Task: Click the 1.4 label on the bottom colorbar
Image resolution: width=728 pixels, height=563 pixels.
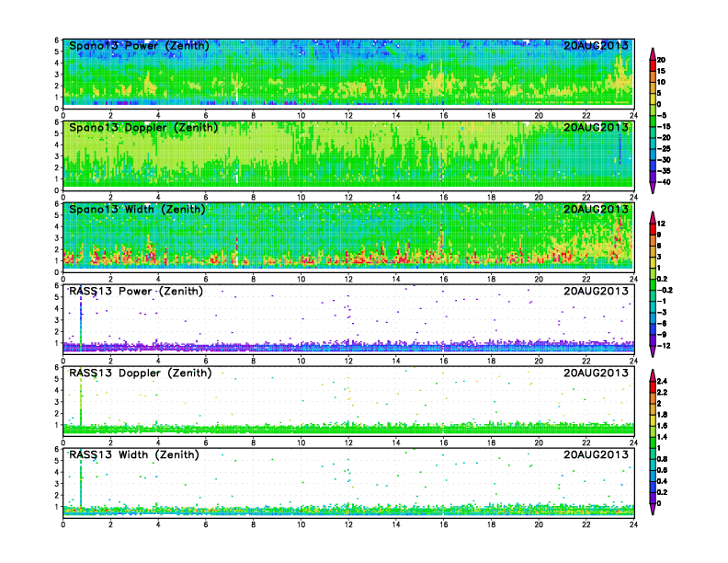Action: click(x=662, y=437)
